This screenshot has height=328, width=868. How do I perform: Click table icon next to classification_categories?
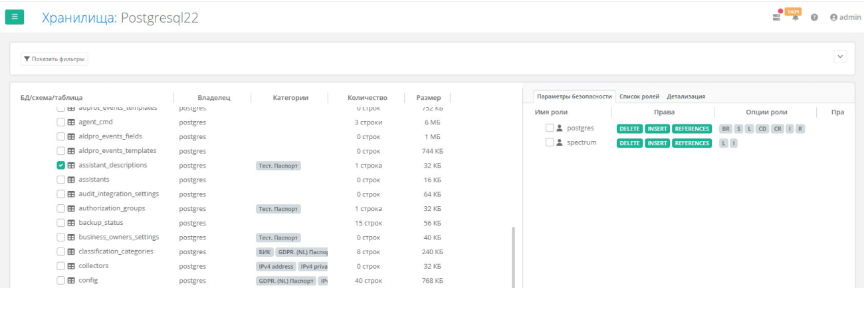coord(71,251)
